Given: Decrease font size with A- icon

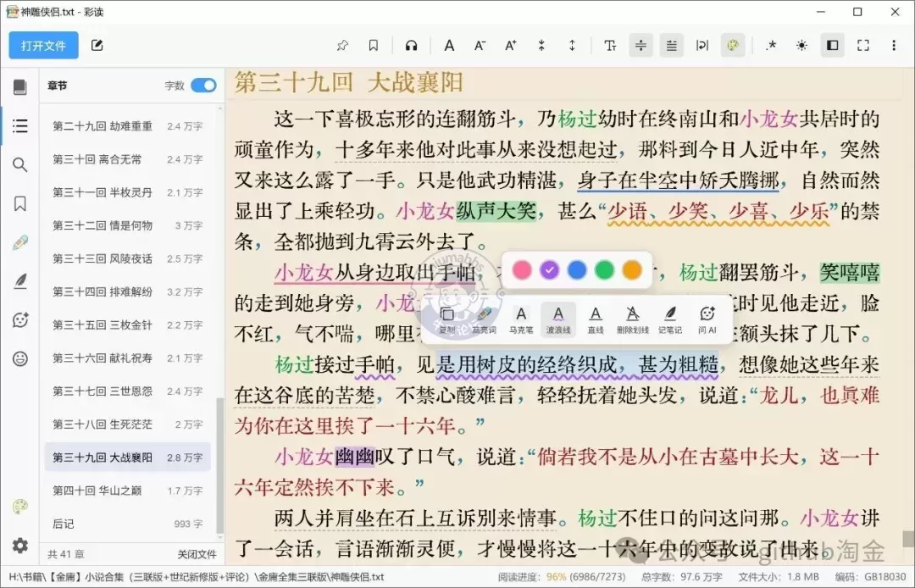Looking at the screenshot, I should coord(480,46).
